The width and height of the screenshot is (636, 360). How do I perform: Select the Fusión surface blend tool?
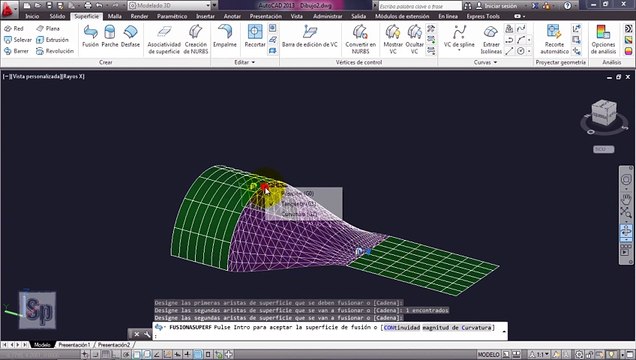pyautogui.click(x=90, y=36)
